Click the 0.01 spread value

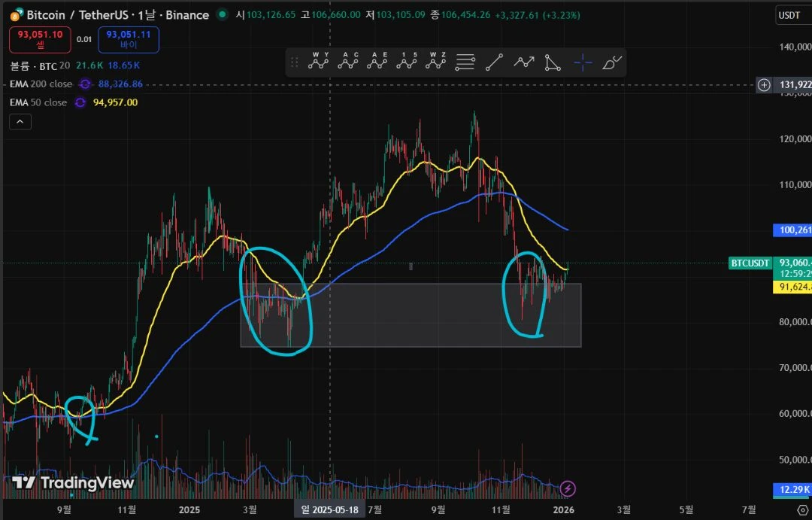coord(84,39)
